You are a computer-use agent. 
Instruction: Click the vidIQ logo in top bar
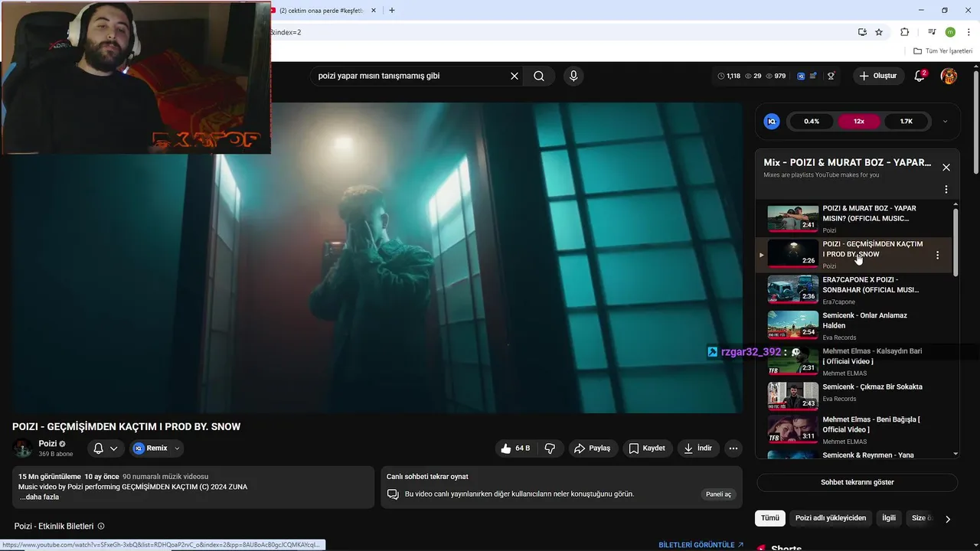click(x=801, y=76)
